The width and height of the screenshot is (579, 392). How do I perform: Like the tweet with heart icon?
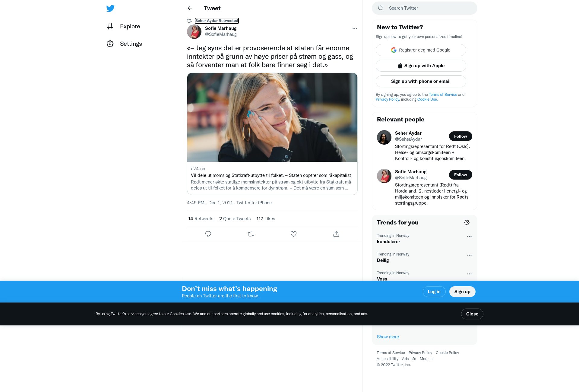293,234
